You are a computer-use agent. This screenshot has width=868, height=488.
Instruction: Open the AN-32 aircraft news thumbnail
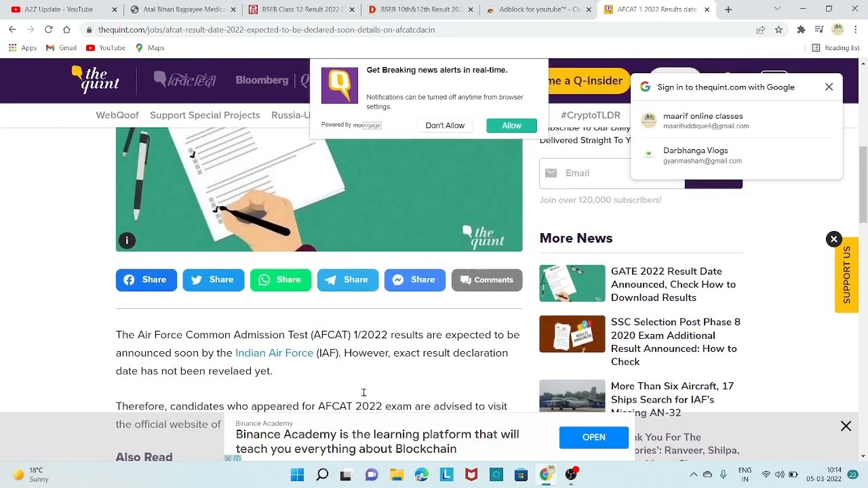click(572, 396)
